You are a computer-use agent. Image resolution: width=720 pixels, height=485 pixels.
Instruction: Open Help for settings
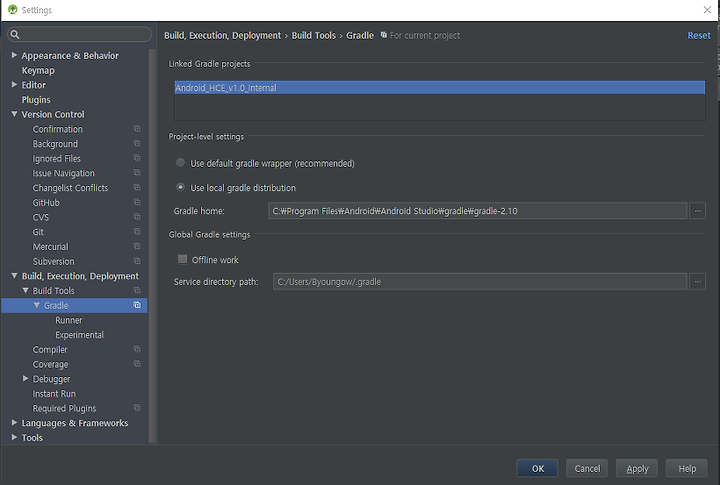pyautogui.click(x=687, y=468)
